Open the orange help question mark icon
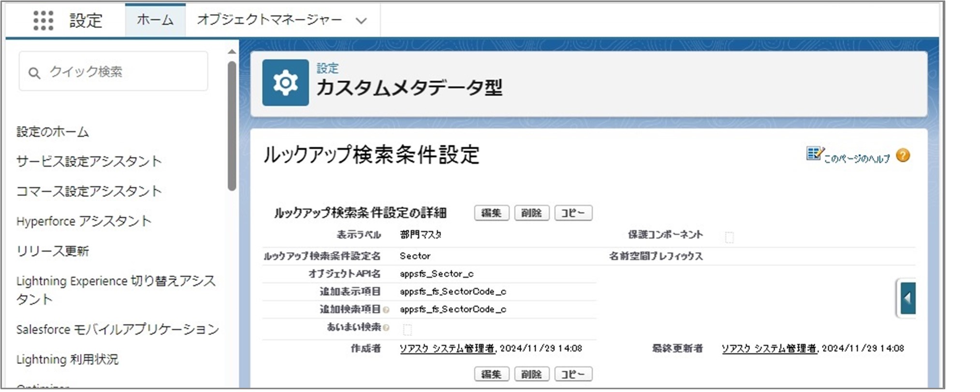The height and width of the screenshot is (392, 980). pos(902,156)
